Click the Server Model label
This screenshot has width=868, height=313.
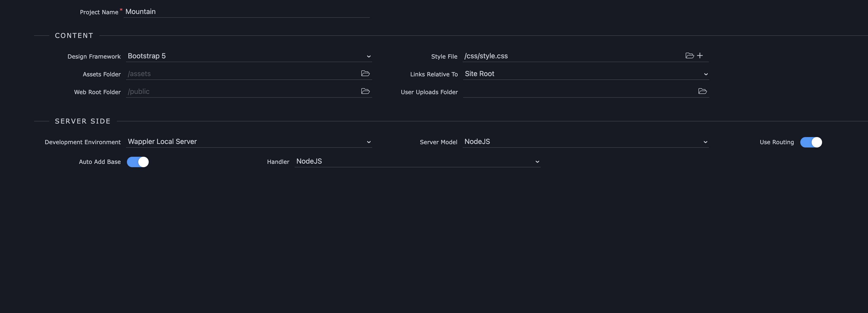coord(438,142)
